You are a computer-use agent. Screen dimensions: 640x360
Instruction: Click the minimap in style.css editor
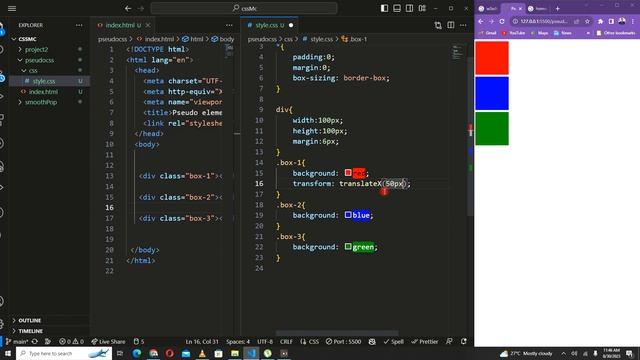point(457,52)
